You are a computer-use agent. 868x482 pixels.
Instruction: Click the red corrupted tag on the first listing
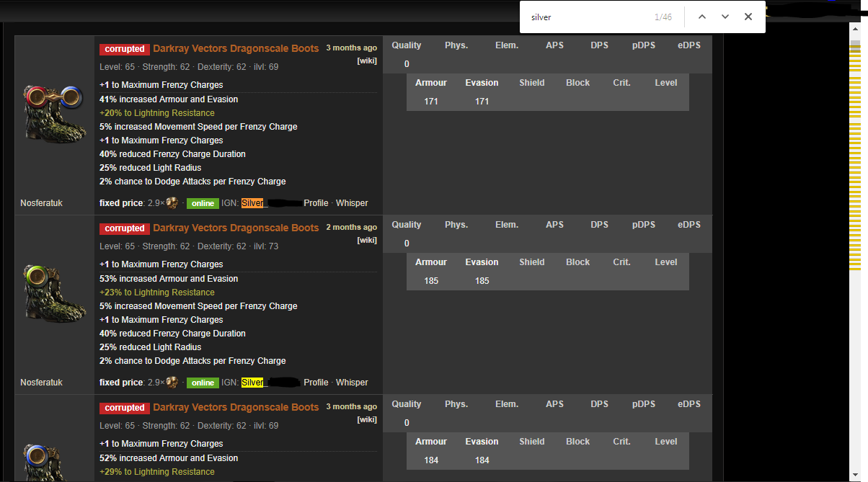click(124, 48)
